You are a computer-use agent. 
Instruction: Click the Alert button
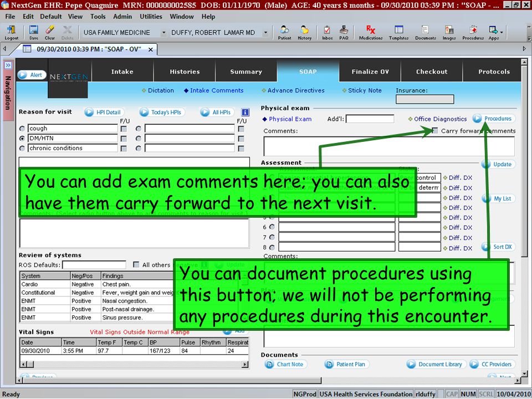[32, 75]
